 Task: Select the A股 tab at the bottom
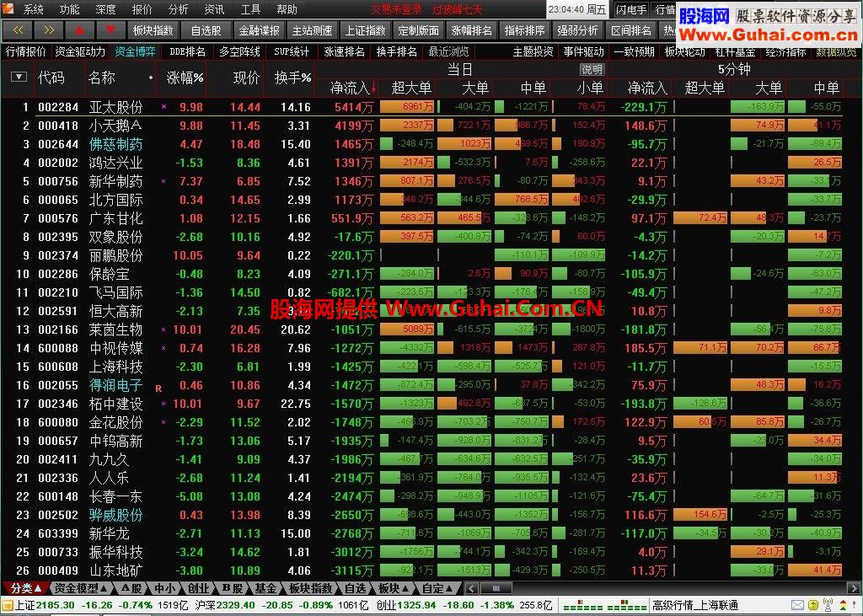point(132,588)
